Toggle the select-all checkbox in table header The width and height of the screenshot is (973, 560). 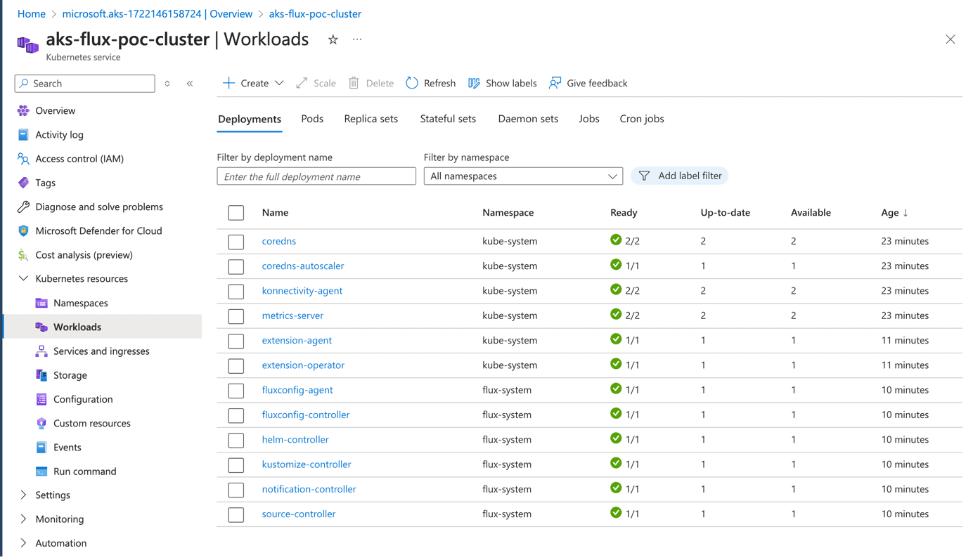point(236,213)
